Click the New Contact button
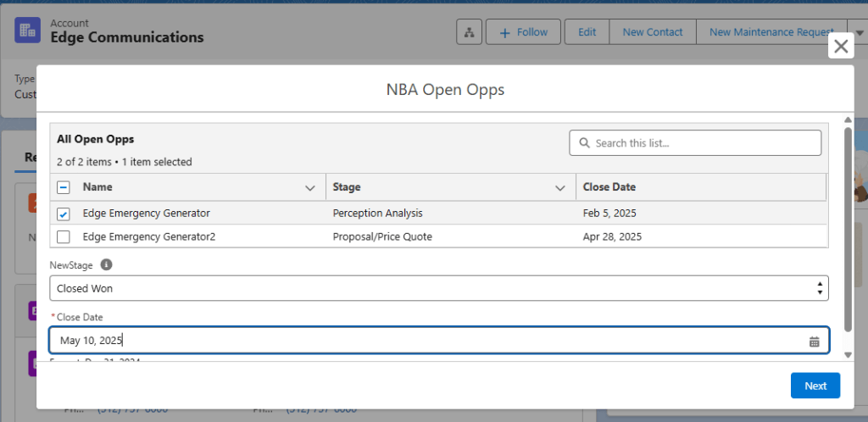Viewport: 868px width, 422px height. pos(652,32)
